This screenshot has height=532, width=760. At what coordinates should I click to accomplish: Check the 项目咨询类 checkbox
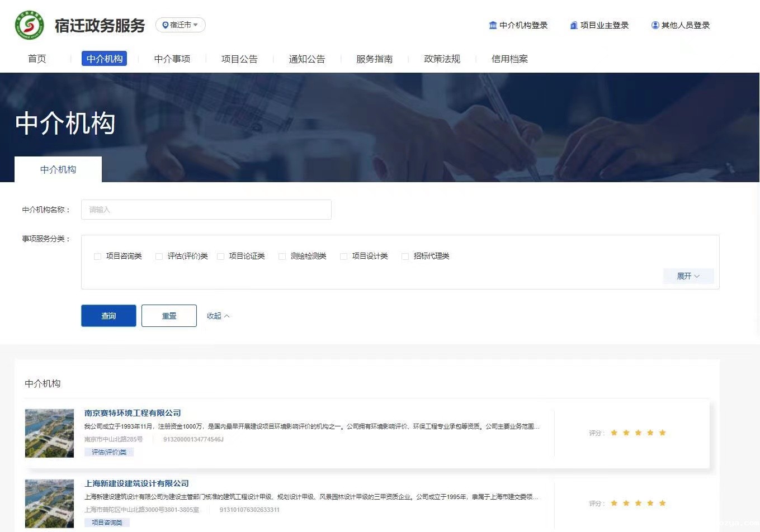pos(98,256)
